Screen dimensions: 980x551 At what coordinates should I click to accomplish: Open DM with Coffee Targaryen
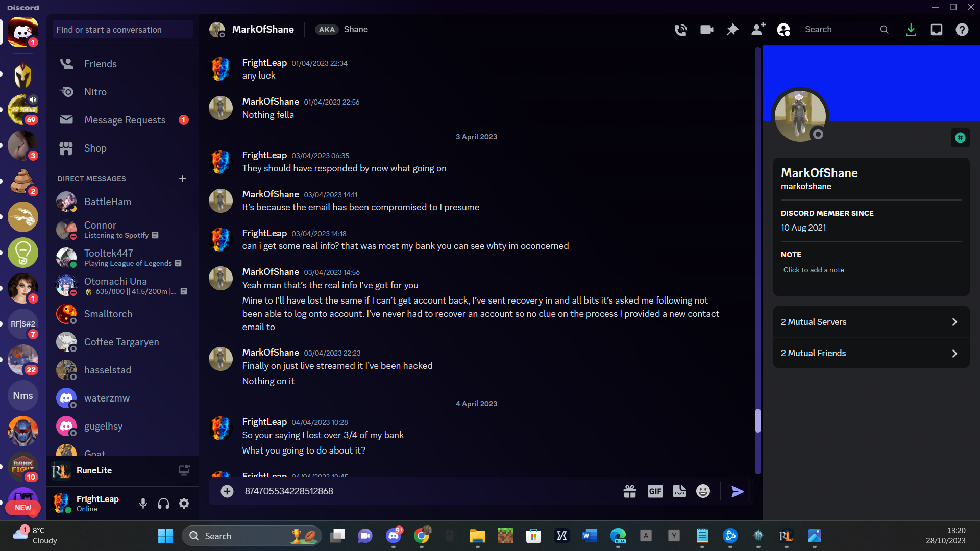click(122, 342)
